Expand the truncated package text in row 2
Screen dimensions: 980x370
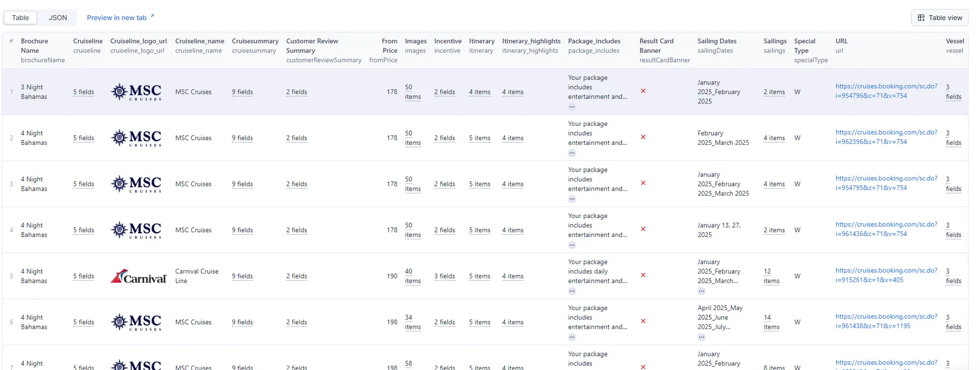click(x=572, y=153)
